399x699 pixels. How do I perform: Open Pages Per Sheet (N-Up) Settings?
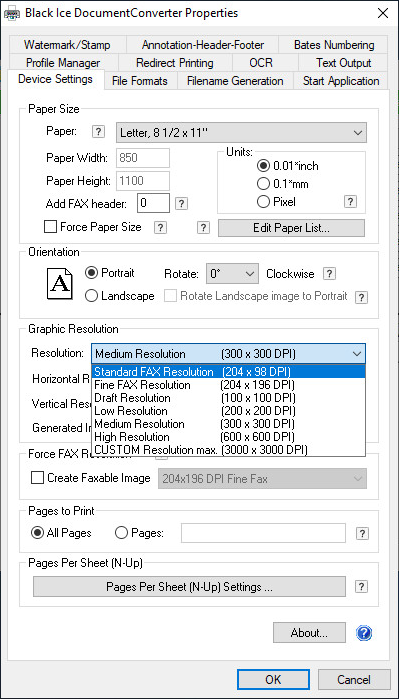189,587
